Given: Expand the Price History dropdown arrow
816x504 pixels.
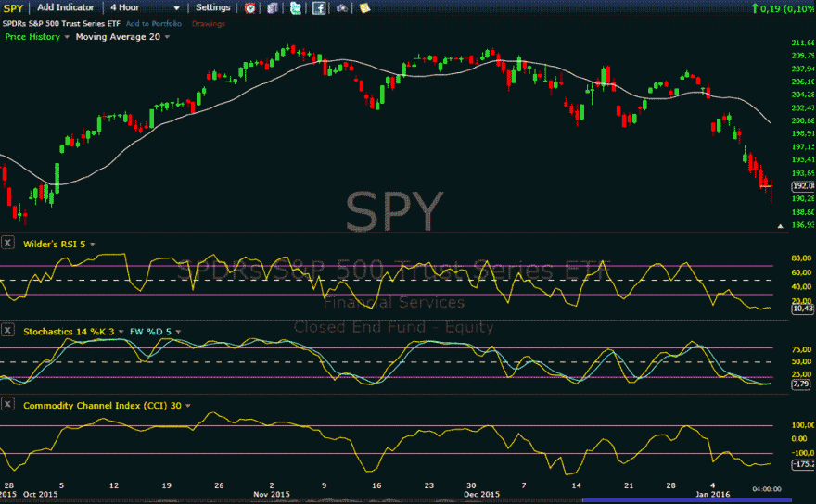Looking at the screenshot, I should pos(67,37).
